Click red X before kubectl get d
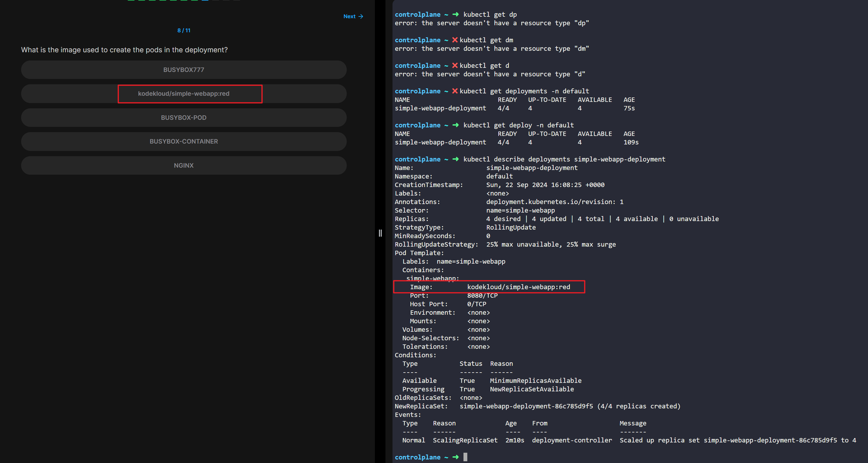Viewport: 868px width, 463px height. point(455,65)
